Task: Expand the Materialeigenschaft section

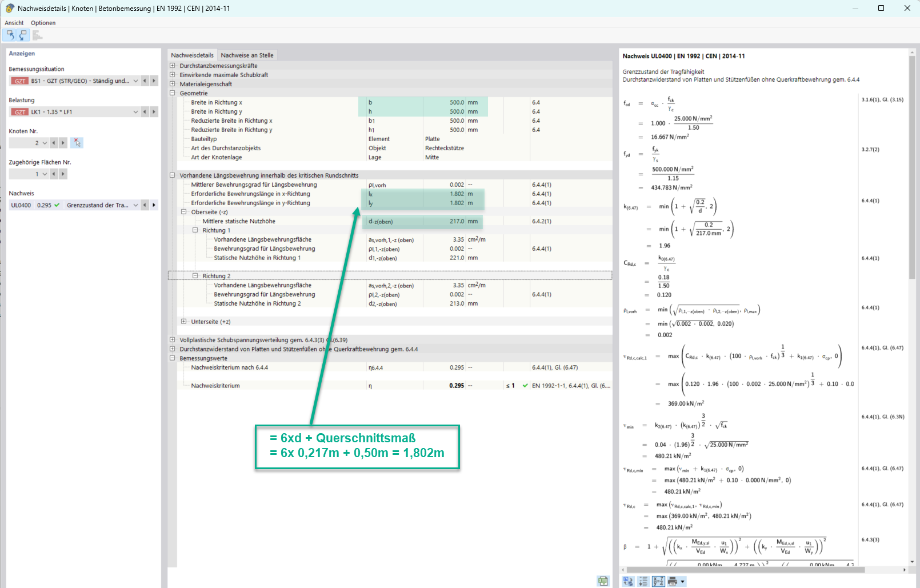Action: pos(173,84)
